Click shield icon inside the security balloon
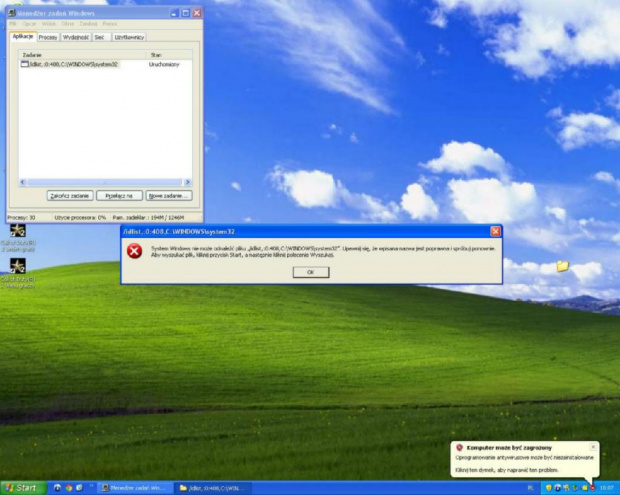The image size is (620, 495). [x=459, y=448]
